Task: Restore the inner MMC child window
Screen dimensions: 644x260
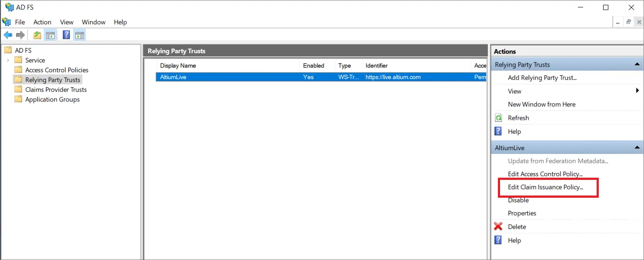Action: coord(629,22)
